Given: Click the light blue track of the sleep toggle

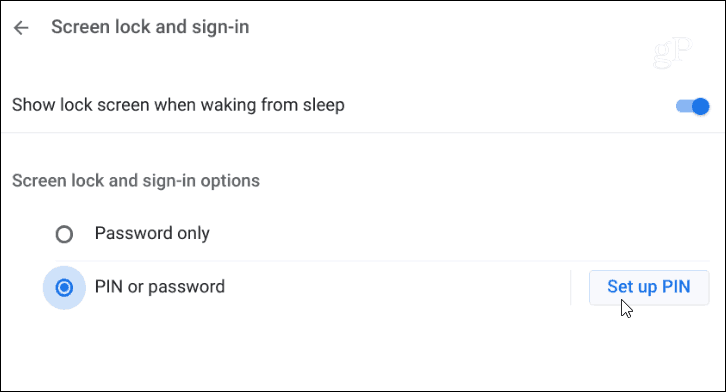Looking at the screenshot, I should [x=683, y=106].
